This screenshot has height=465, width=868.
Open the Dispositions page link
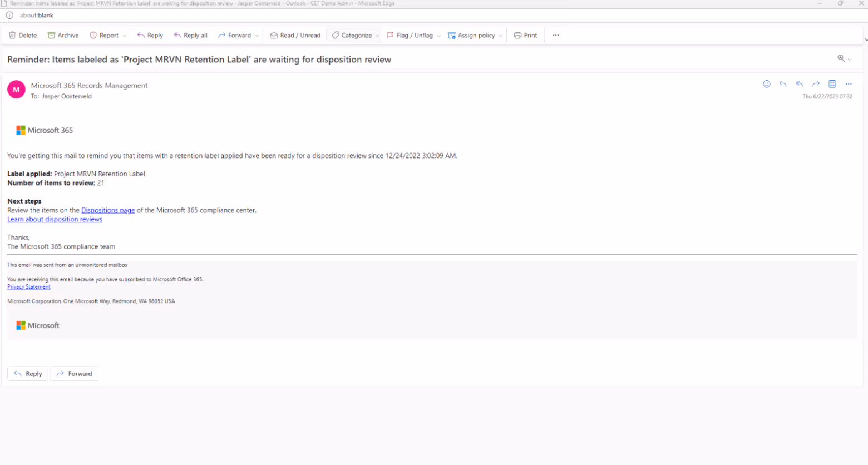(108, 210)
